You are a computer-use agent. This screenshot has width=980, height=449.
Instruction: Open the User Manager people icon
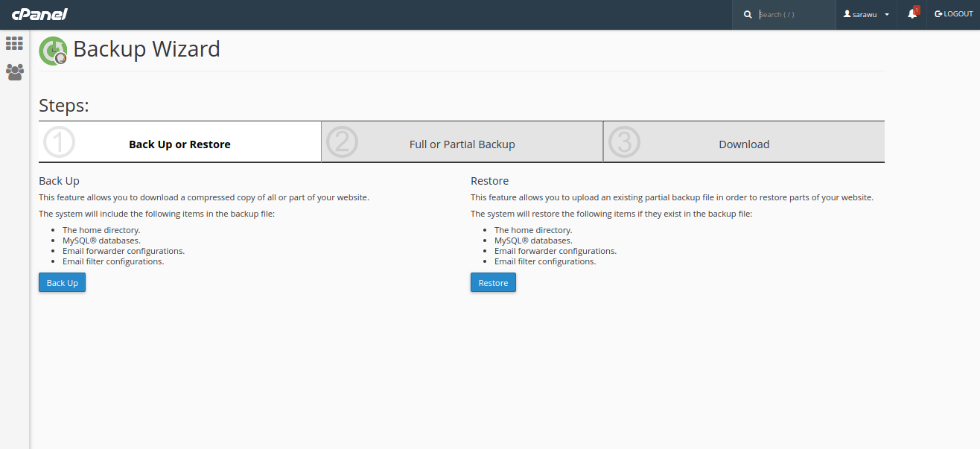14,72
